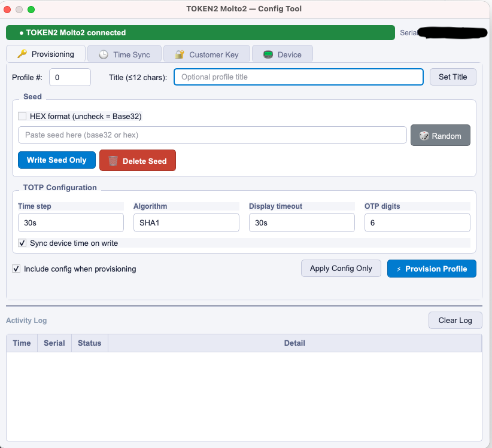Click the Delete Seed button
Screen dimensions: 492x448
[x=138, y=160]
